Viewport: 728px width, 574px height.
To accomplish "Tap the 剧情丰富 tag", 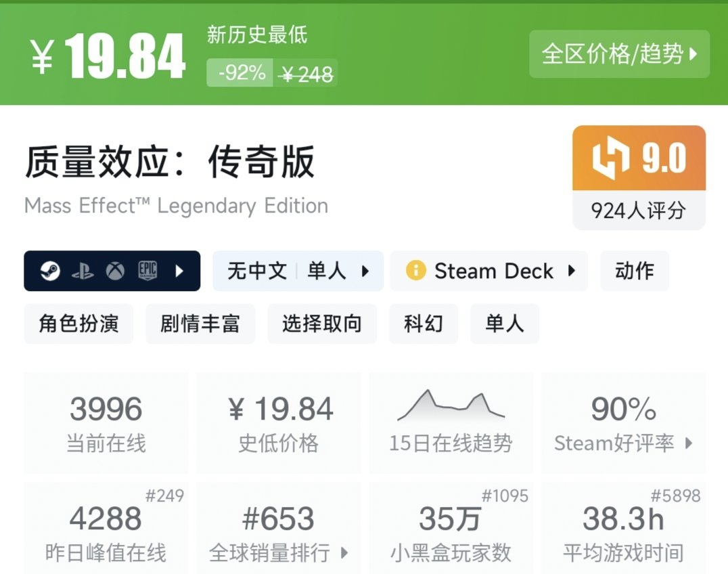I will click(200, 324).
